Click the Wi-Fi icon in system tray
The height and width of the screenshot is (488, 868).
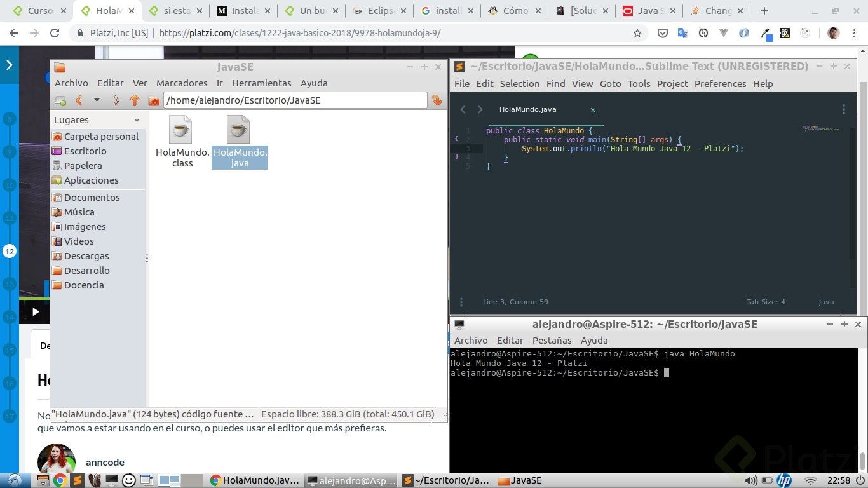[810, 480]
